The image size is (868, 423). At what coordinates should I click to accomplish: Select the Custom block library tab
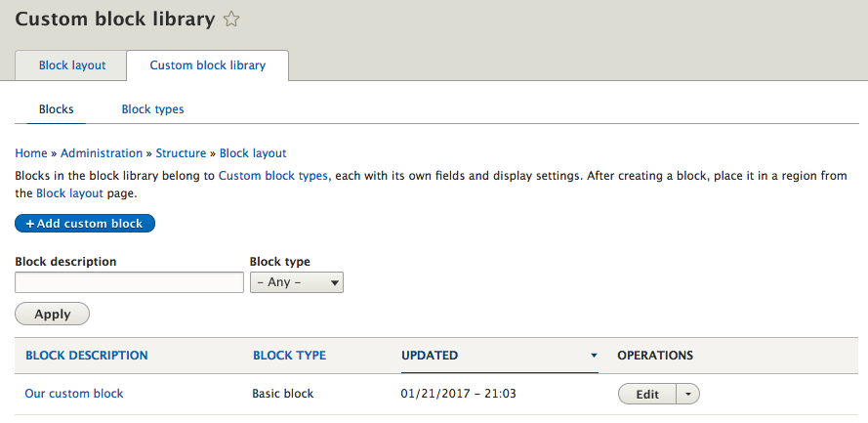click(x=208, y=65)
